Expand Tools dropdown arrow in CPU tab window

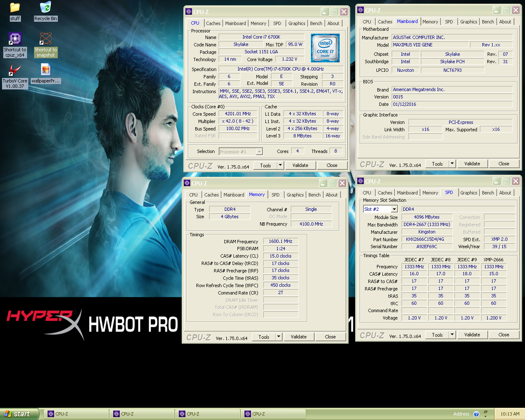point(281,165)
